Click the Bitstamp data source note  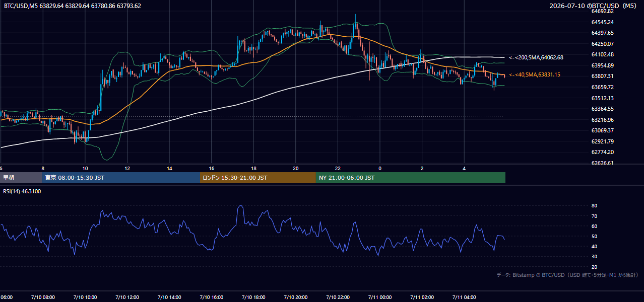click(x=568, y=275)
